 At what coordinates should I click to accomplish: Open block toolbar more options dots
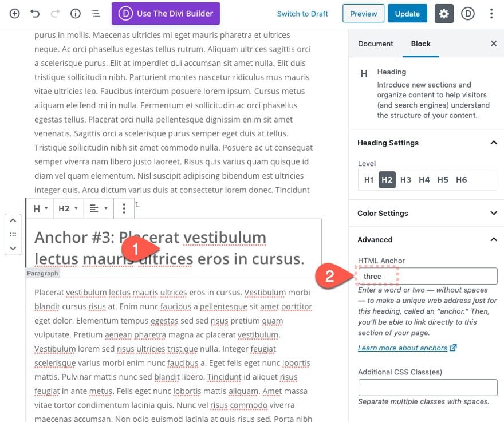124,208
